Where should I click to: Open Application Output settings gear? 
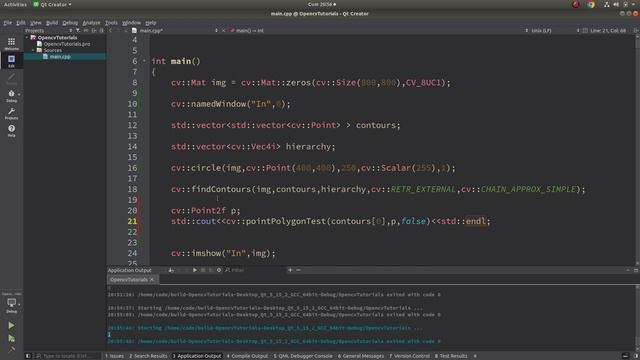[219, 270]
